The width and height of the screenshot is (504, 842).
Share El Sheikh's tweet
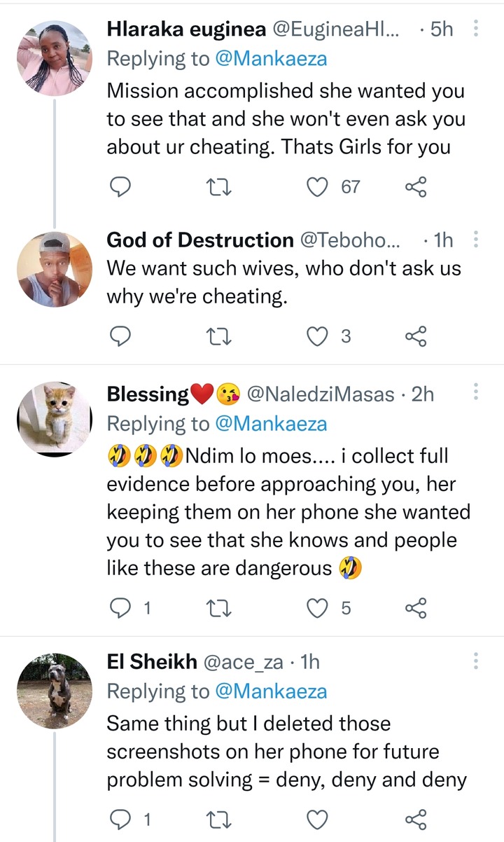[416, 818]
